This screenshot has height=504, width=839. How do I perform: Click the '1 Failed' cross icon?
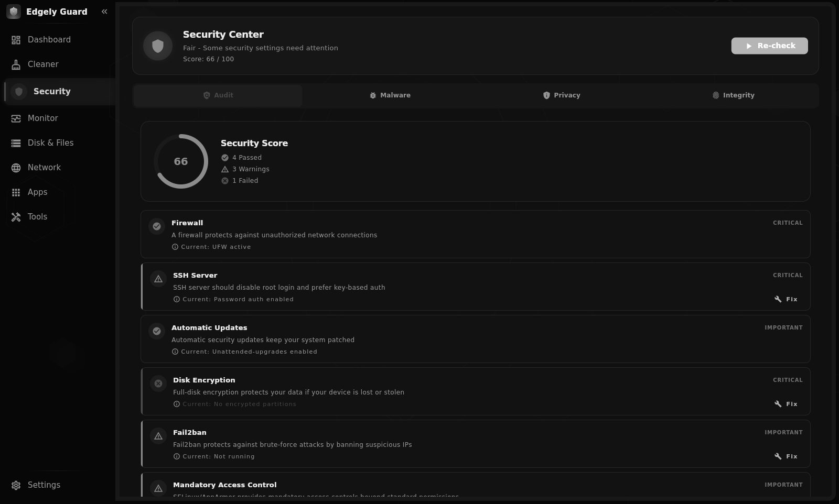[x=225, y=181]
